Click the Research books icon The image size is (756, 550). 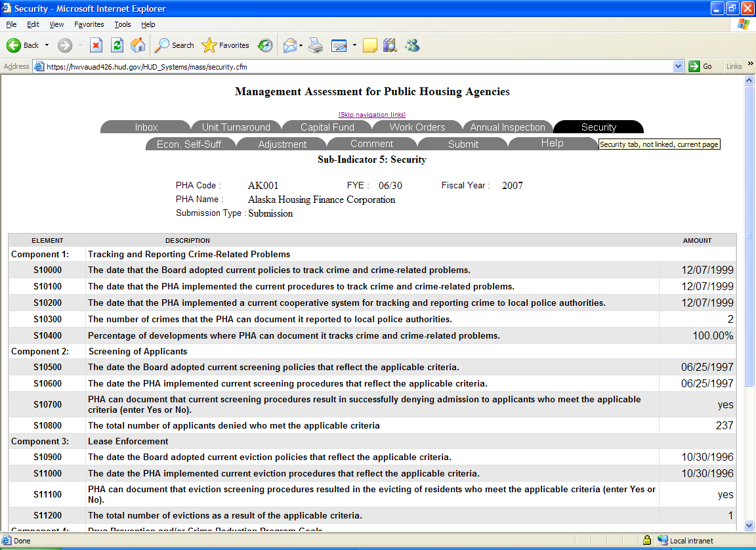tap(390, 45)
